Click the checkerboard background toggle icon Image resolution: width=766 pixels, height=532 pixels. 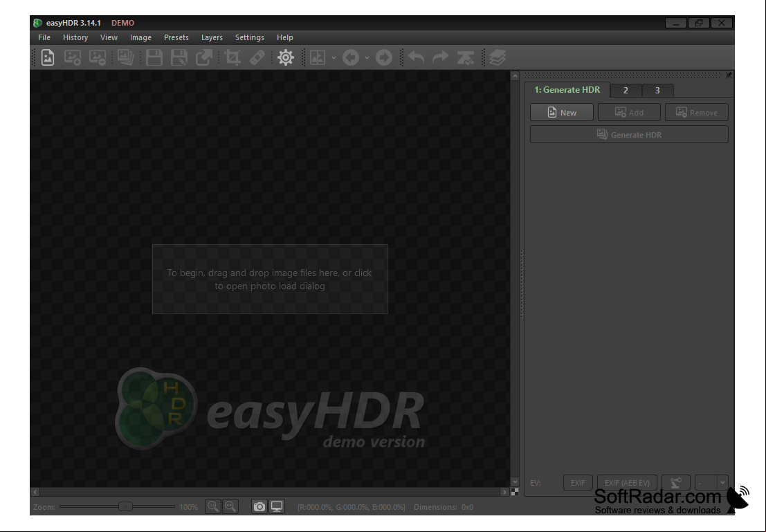click(x=514, y=492)
